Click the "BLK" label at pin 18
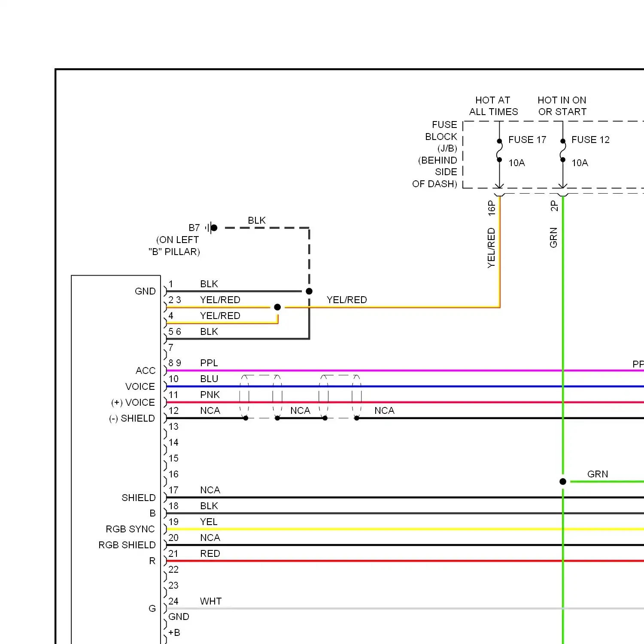The width and height of the screenshot is (644, 644). tap(209, 506)
